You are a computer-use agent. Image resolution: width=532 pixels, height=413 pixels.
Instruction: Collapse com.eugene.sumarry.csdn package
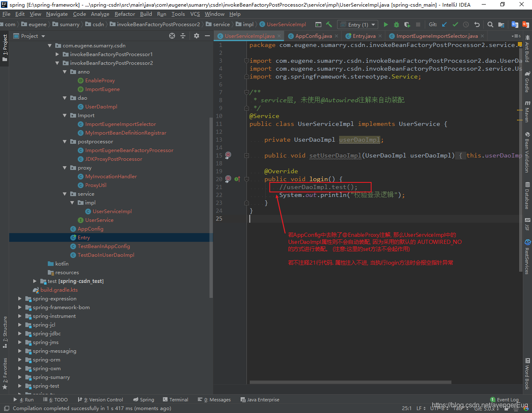point(50,46)
